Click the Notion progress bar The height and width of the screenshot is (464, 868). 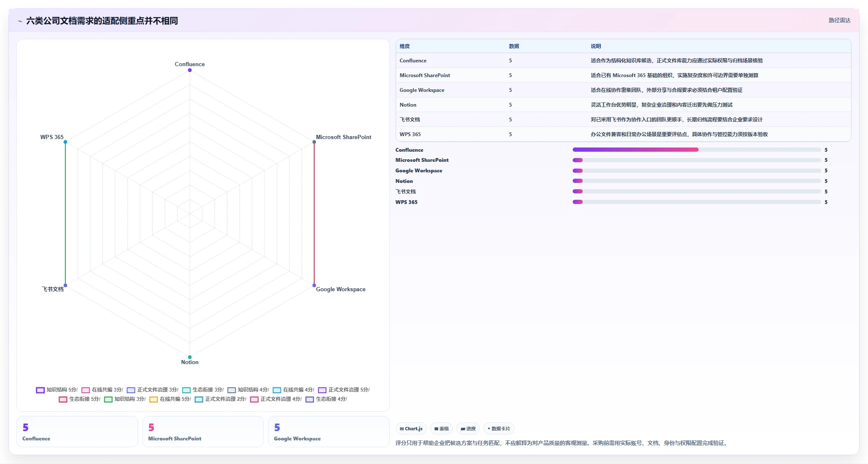(697, 181)
